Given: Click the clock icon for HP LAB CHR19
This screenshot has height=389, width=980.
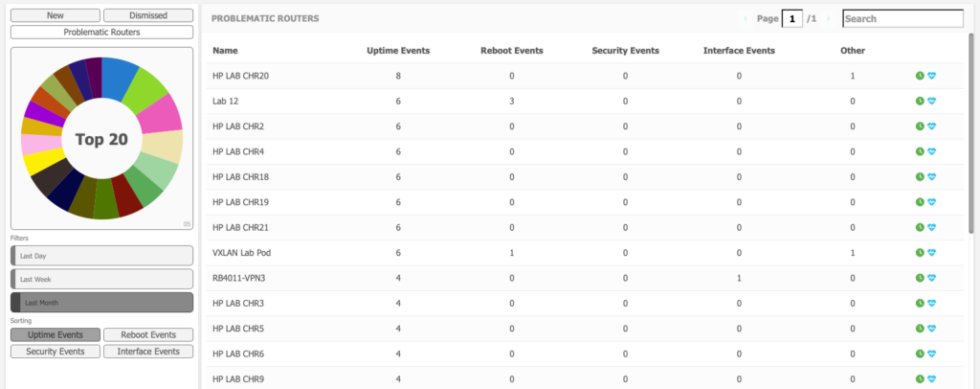Looking at the screenshot, I should [920, 202].
